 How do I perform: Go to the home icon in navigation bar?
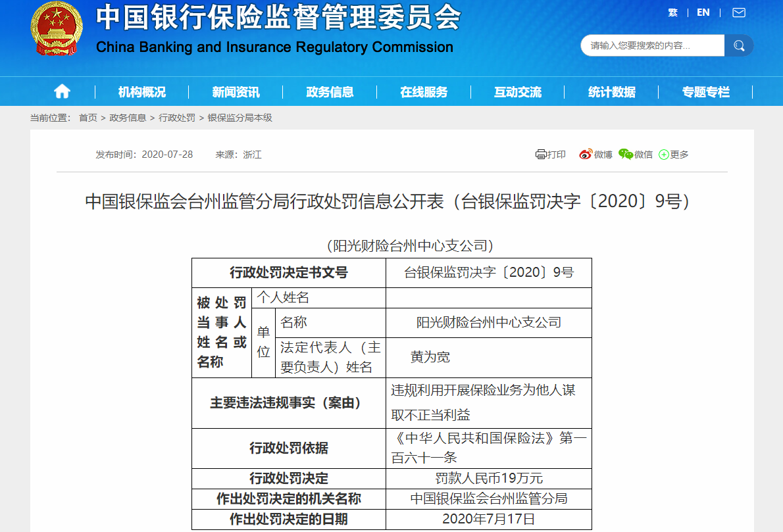click(62, 92)
